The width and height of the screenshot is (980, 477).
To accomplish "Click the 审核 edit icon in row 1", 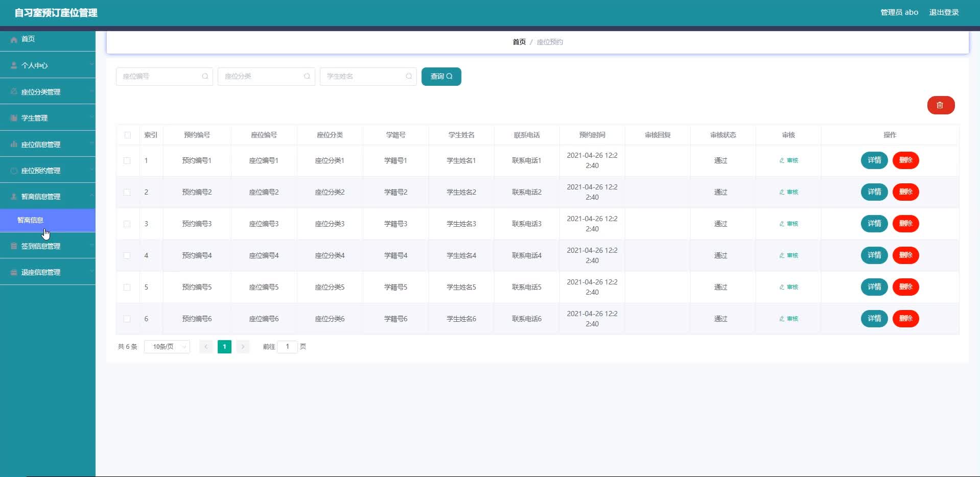I will 782,160.
